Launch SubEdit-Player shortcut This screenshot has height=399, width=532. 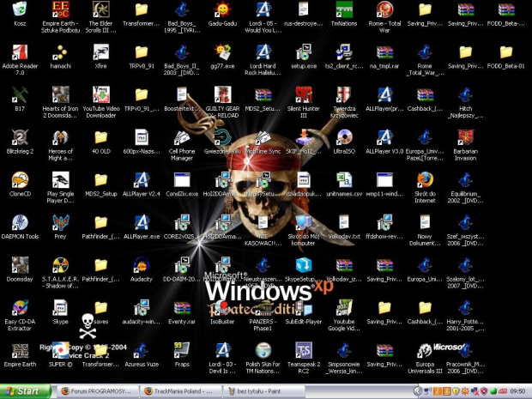coord(304,308)
